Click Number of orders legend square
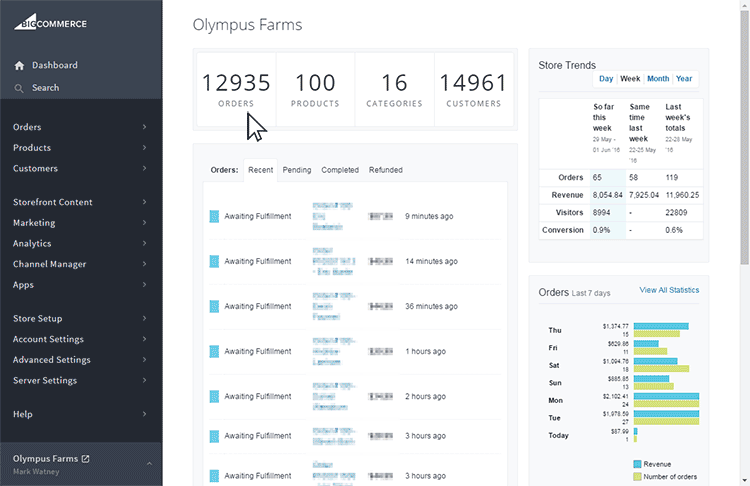Viewport: 750px width, 486px height. coord(637,476)
